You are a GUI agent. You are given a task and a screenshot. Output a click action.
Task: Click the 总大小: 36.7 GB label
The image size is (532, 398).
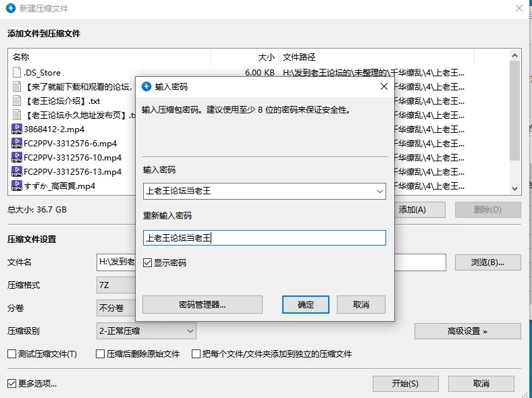(37, 210)
